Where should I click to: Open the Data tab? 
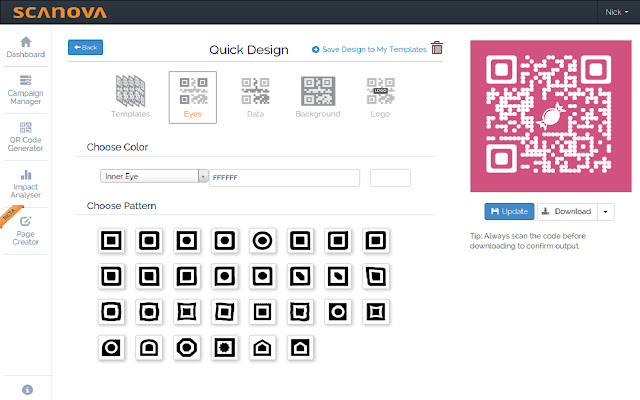(256, 97)
